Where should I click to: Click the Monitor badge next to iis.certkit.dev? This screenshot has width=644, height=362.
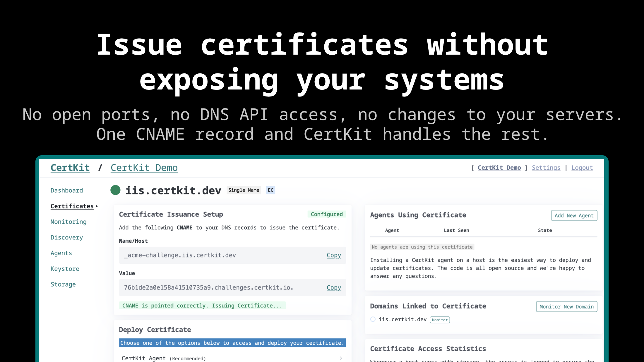click(440, 320)
